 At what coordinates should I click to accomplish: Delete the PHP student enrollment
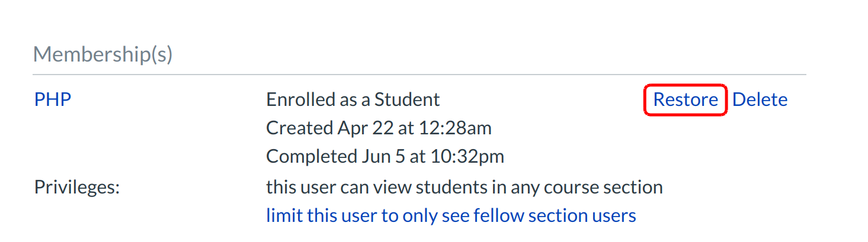coord(760,99)
